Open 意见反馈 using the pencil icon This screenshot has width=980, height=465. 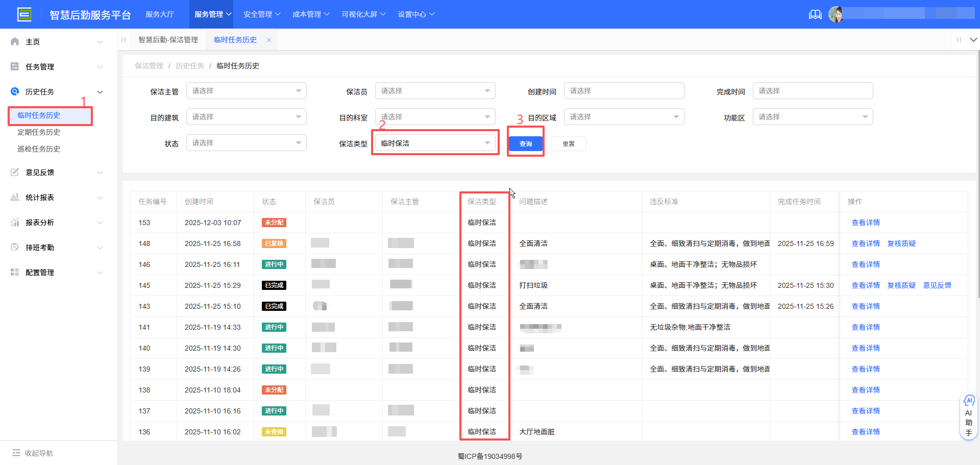tap(14, 172)
